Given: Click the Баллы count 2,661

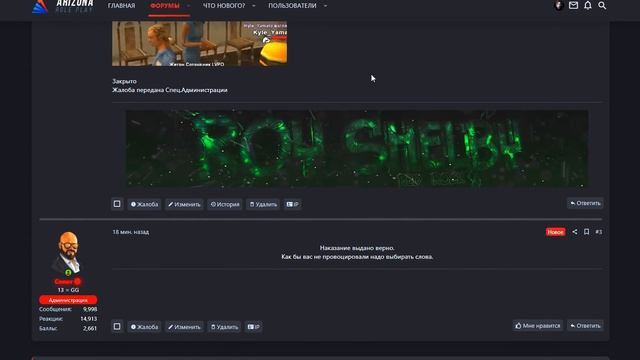Looking at the screenshot, I should coord(90,328).
